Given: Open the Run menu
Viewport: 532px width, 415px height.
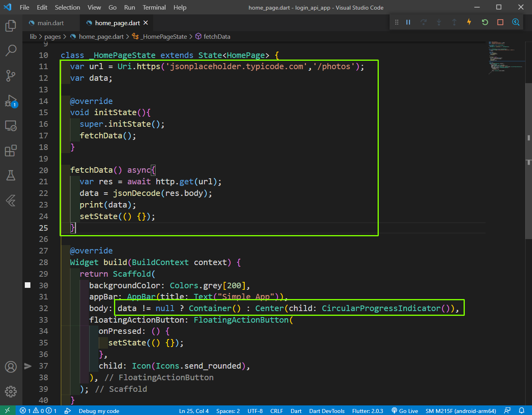Looking at the screenshot, I should point(130,7).
